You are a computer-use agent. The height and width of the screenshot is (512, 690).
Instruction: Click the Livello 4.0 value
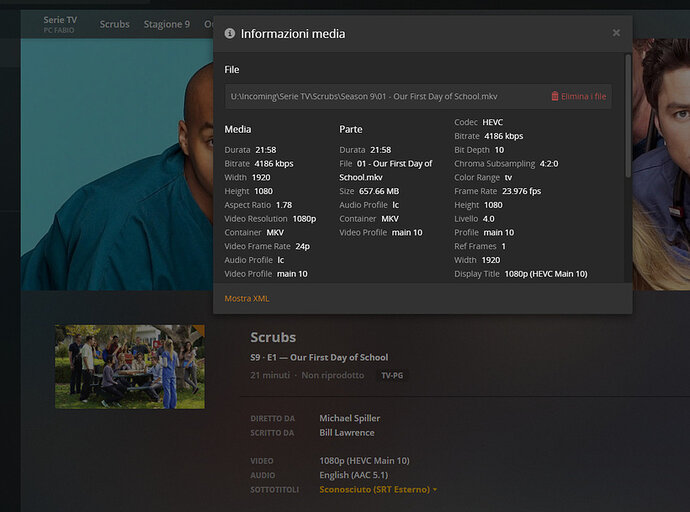point(488,219)
